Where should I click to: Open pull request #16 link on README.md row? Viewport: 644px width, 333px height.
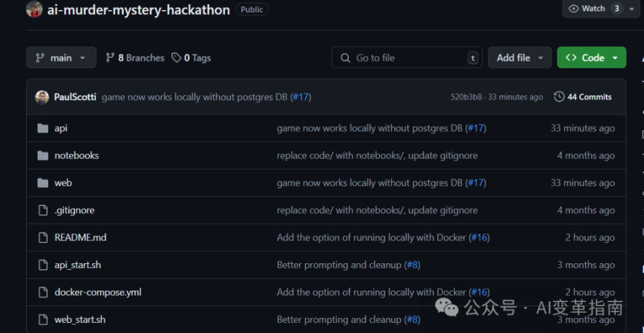479,238
